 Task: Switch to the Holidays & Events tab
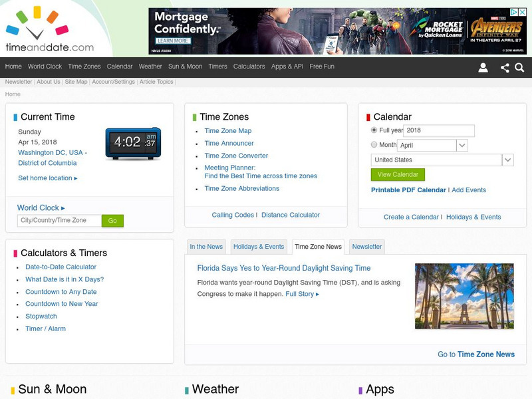point(259,247)
